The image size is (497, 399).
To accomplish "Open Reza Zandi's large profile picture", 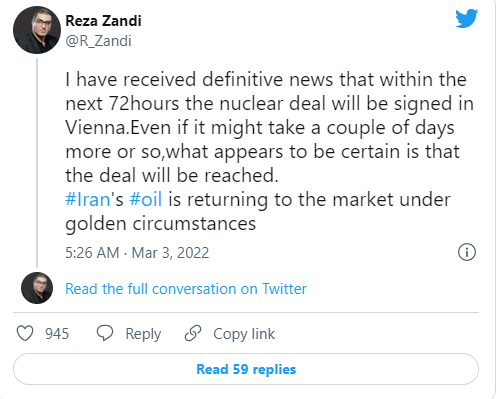I will coord(37,30).
